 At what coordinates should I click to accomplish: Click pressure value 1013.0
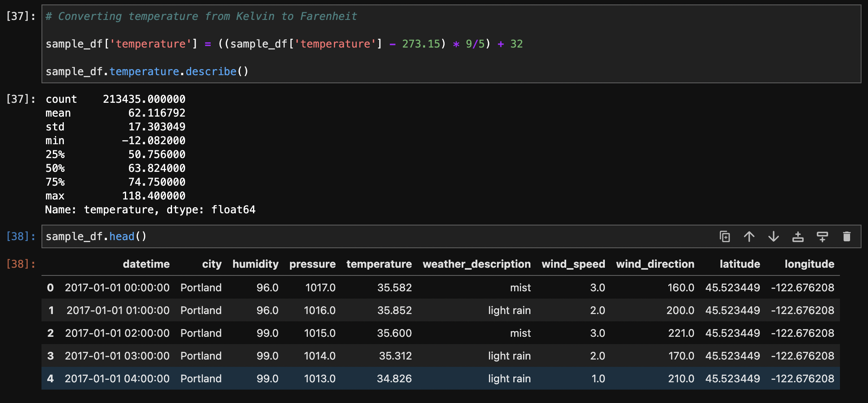(x=320, y=379)
